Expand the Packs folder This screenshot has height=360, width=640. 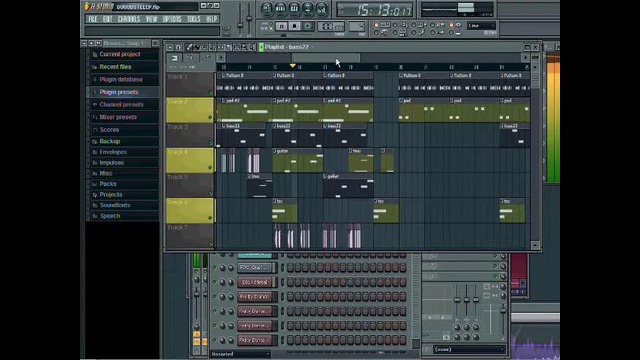tap(108, 184)
